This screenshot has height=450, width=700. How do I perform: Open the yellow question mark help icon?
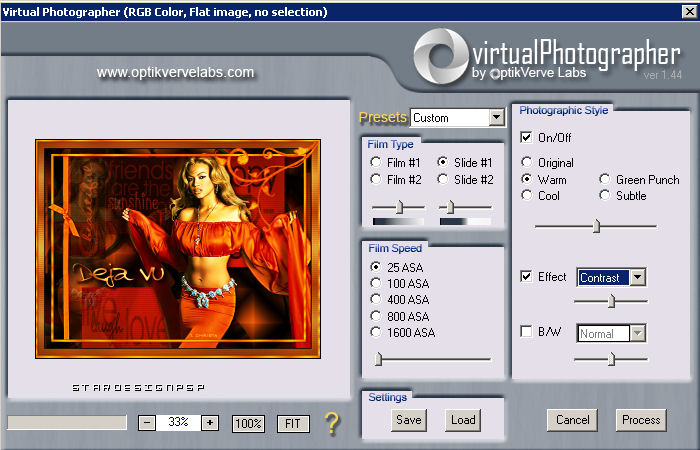click(x=332, y=424)
